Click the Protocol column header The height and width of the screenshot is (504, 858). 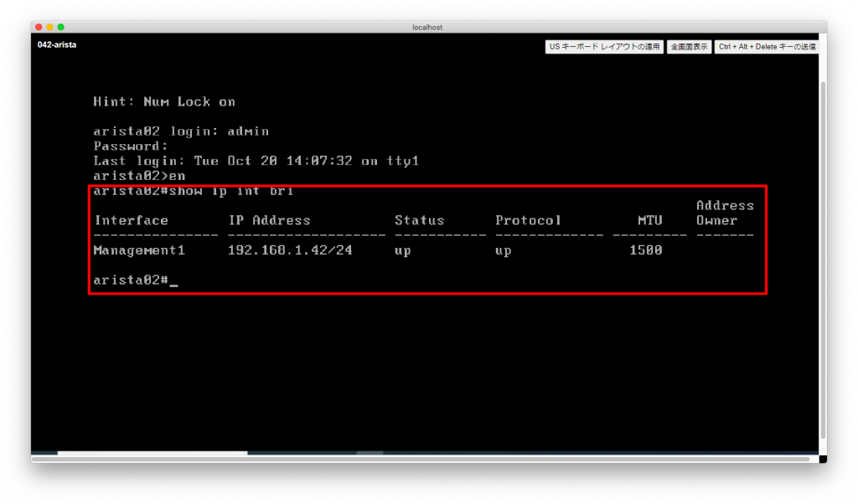pos(528,220)
